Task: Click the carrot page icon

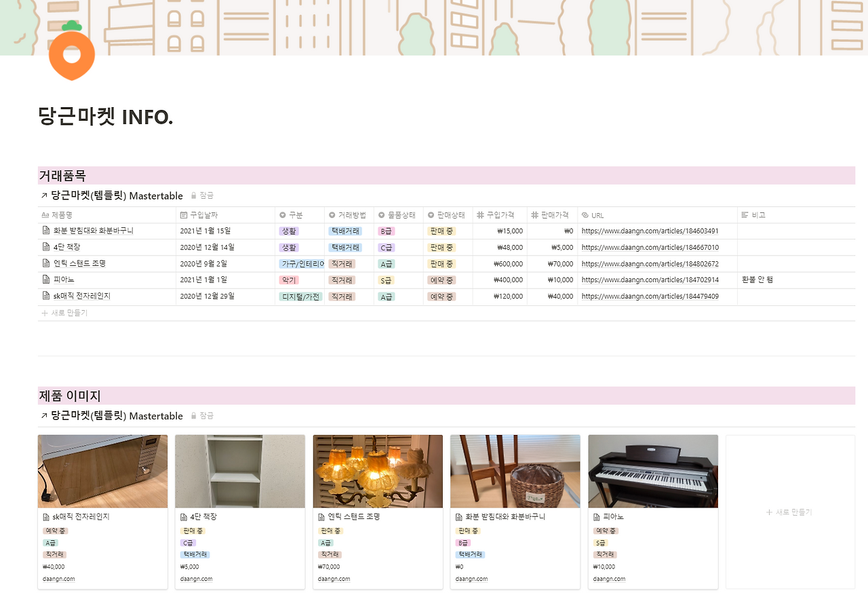Action: pyautogui.click(x=71, y=51)
